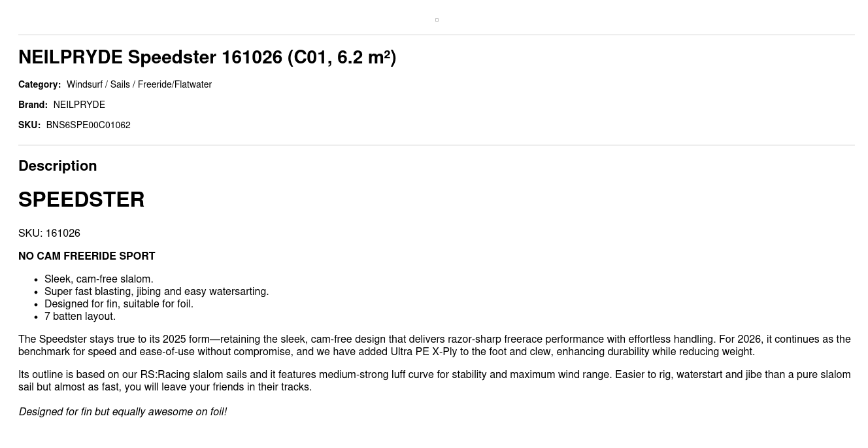Select the SKU code BNS6SPE00C01062
This screenshot has height=448, width=868.
(88, 125)
